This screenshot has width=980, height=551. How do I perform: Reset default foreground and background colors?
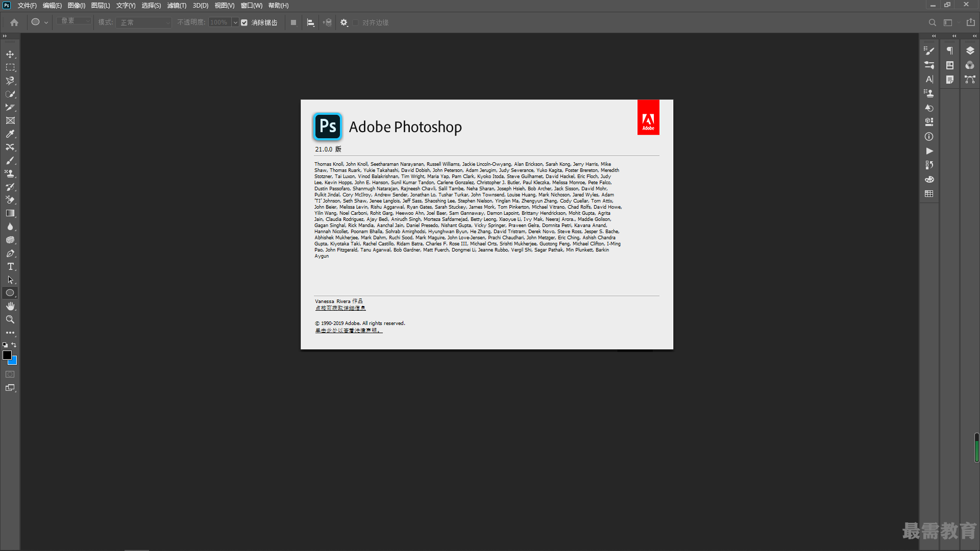pos(5,345)
